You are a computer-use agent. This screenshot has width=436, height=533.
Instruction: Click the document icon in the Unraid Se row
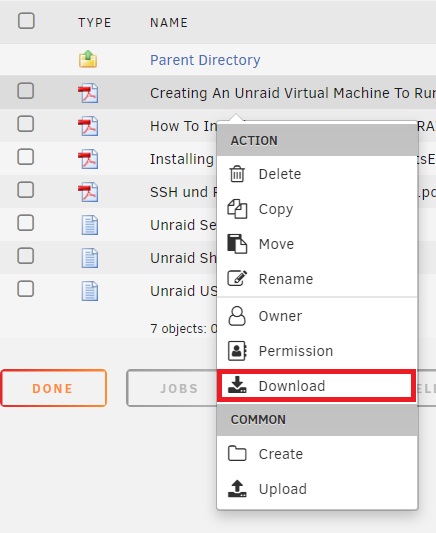[90, 225]
